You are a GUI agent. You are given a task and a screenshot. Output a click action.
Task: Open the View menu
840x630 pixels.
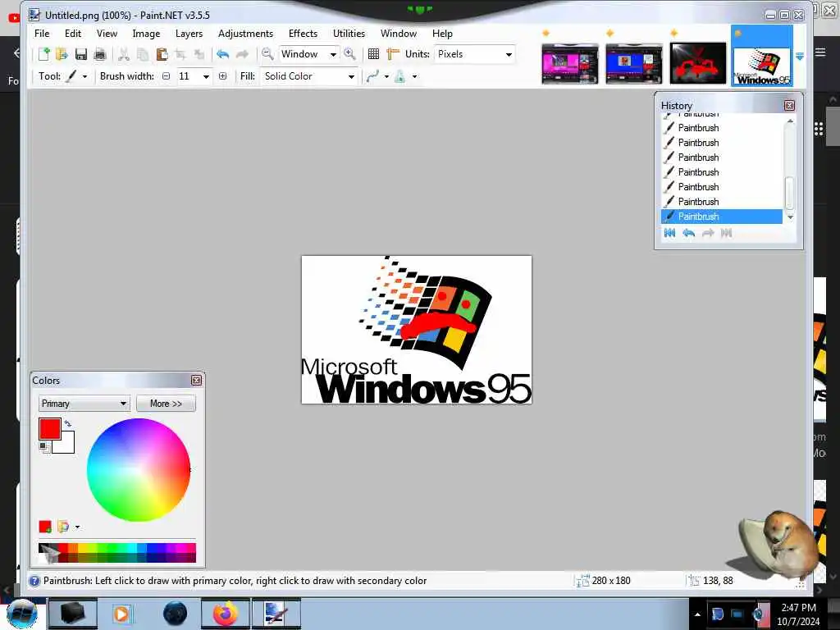107,33
